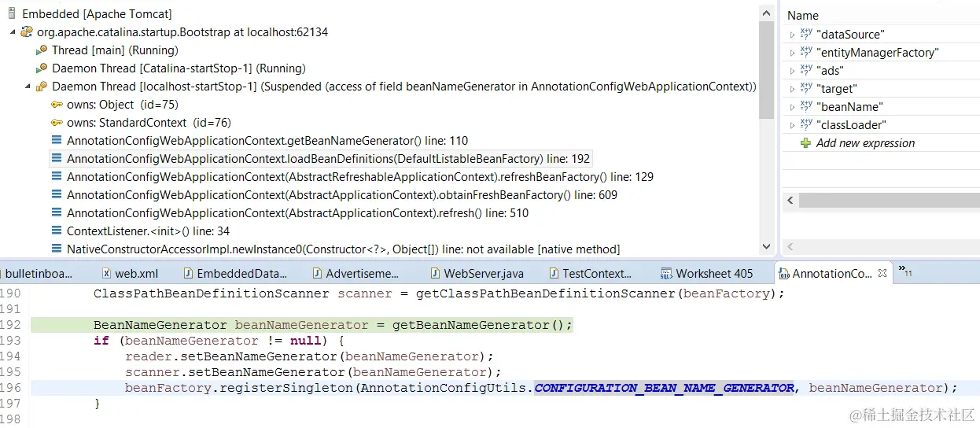
Task: Click the suspended localhost-startStop-1 thread icon
Action: tap(42, 87)
